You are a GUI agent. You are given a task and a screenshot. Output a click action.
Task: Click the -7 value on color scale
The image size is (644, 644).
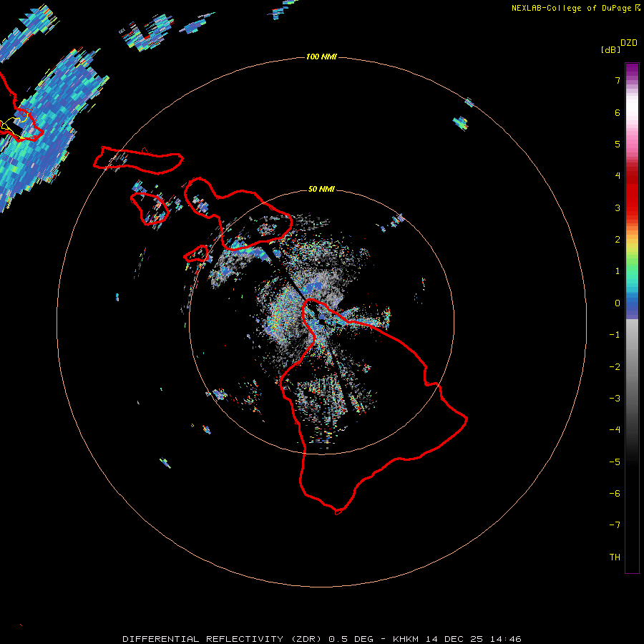point(615,525)
